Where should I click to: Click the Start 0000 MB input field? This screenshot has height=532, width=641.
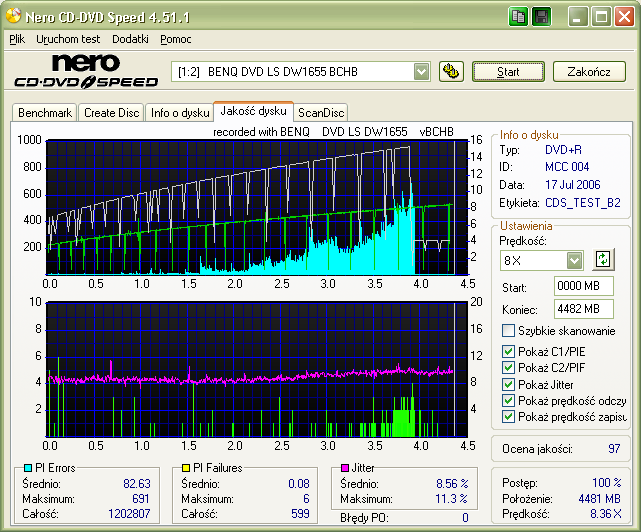[x=584, y=285]
